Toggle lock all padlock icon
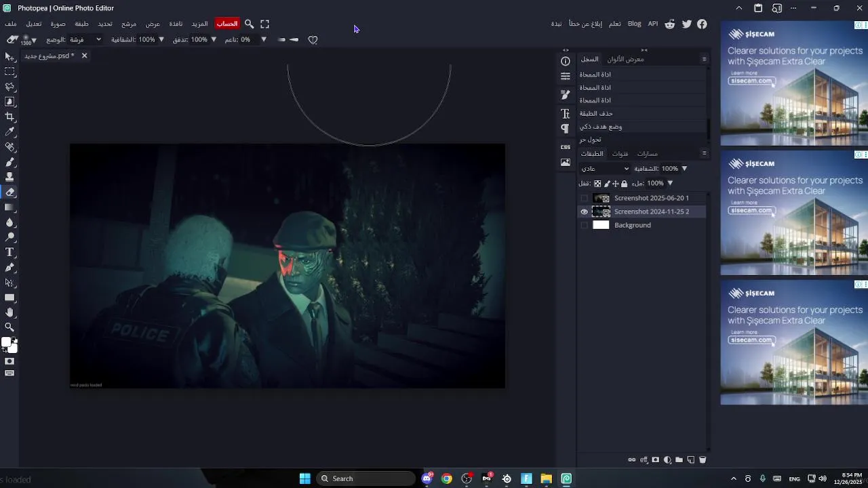 [624, 184]
